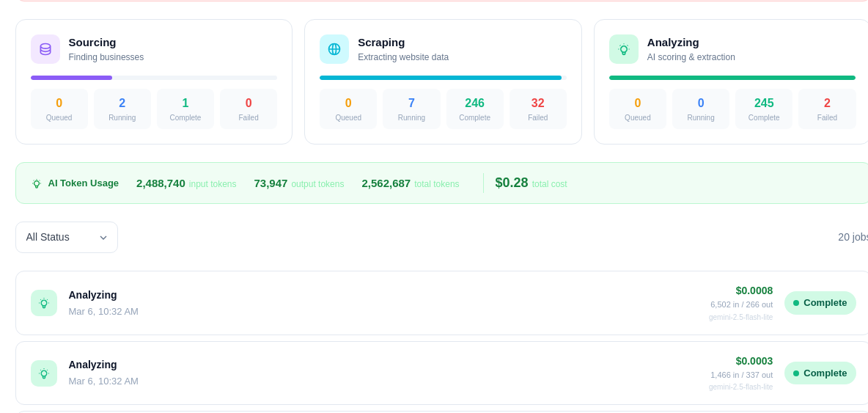Click the $0.0003 job's 'Mar 6, 10:32 AM' timestamp
This screenshot has height=413, width=868.
click(103, 381)
